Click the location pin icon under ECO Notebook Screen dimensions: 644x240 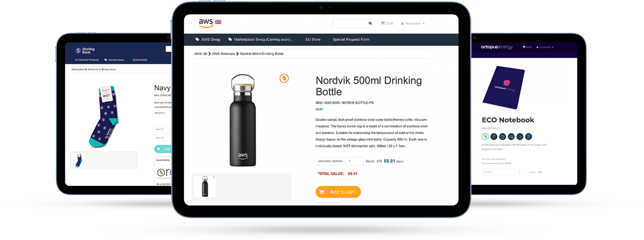[494, 137]
